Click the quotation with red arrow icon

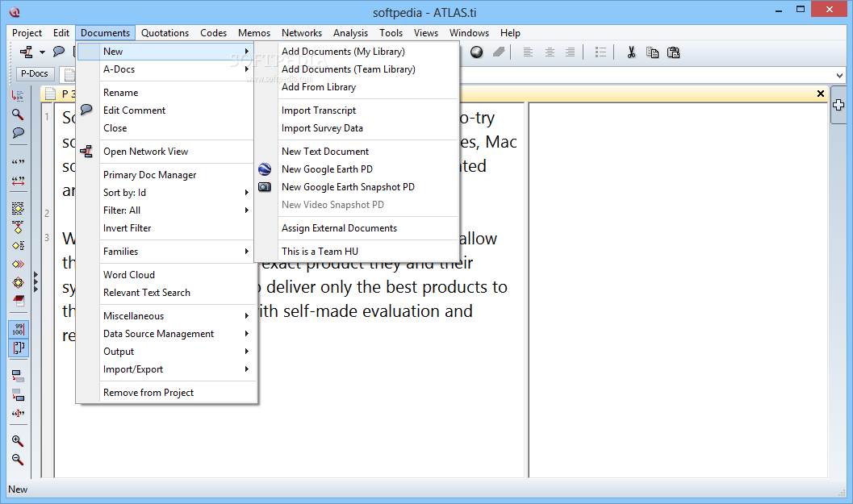[18, 181]
